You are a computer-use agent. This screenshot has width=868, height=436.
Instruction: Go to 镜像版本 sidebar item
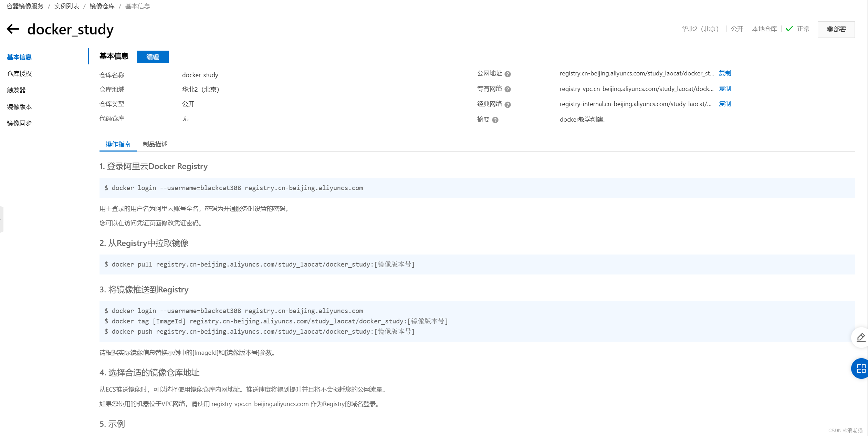[x=19, y=106]
